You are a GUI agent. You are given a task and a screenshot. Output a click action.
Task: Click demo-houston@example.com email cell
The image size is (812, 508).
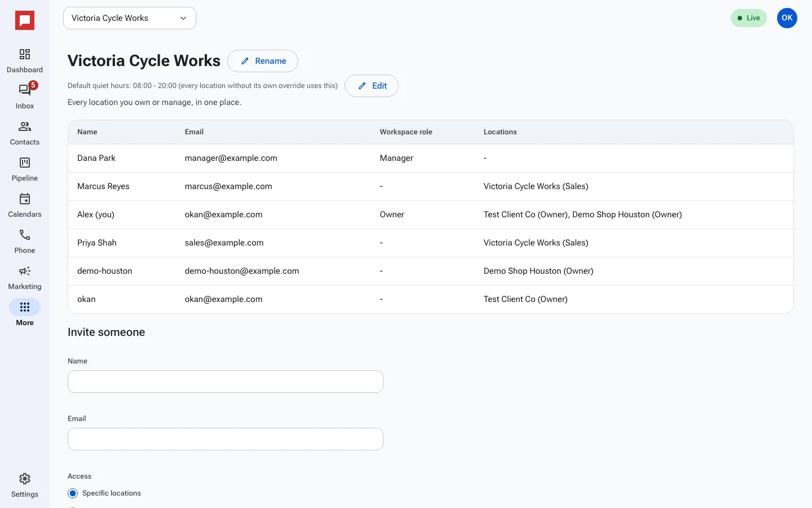242,271
